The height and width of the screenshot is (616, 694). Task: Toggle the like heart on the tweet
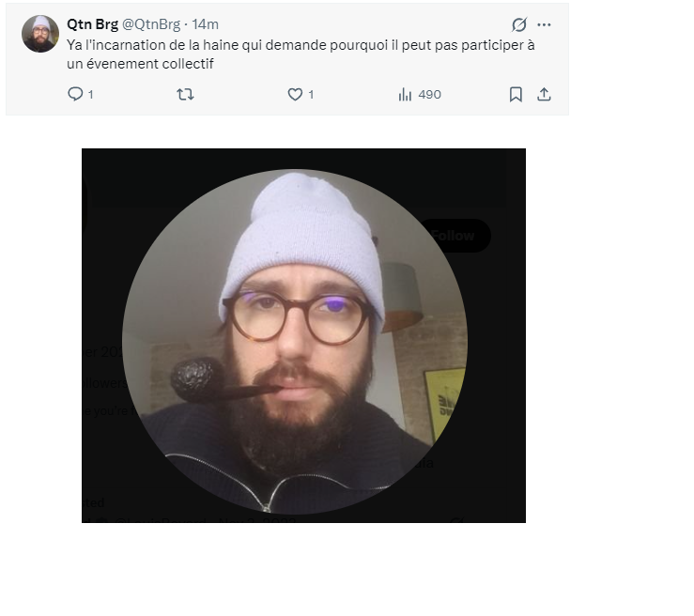pos(295,95)
